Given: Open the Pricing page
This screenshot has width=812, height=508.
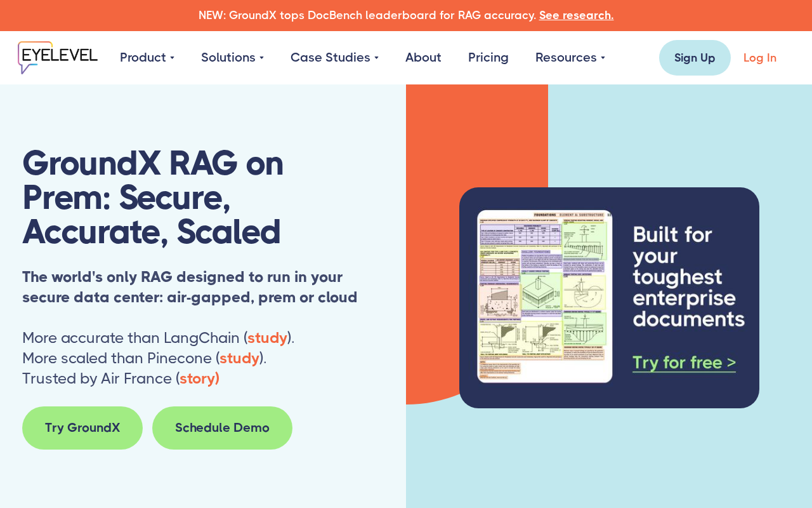Looking at the screenshot, I should [x=488, y=58].
